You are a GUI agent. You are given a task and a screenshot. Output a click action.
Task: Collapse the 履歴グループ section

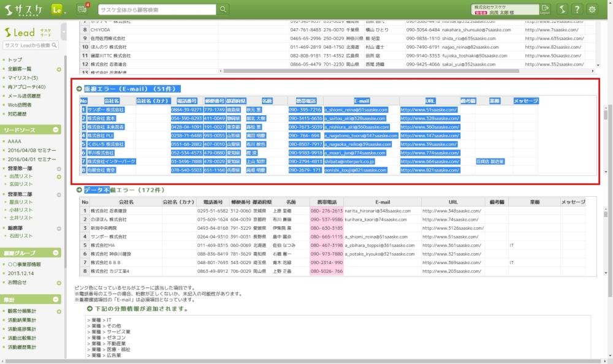pos(56,252)
